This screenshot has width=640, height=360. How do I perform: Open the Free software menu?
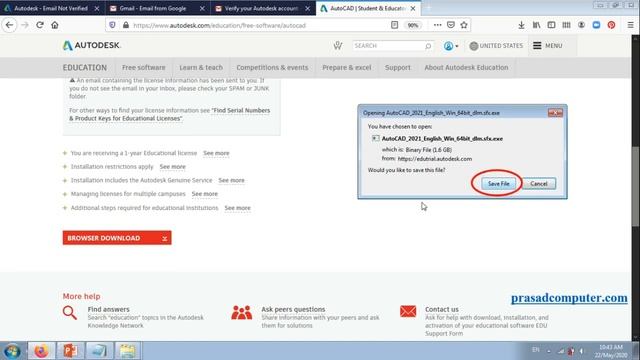[144, 67]
